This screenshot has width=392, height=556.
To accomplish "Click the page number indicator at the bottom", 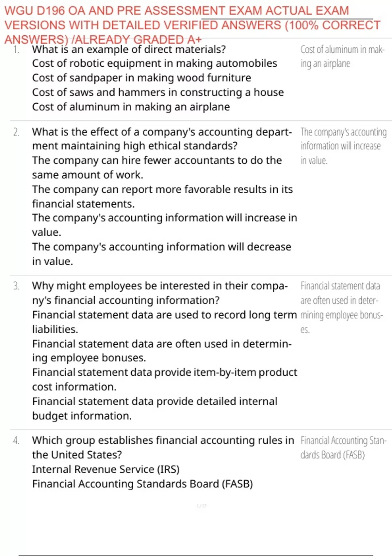I will pos(201,506).
